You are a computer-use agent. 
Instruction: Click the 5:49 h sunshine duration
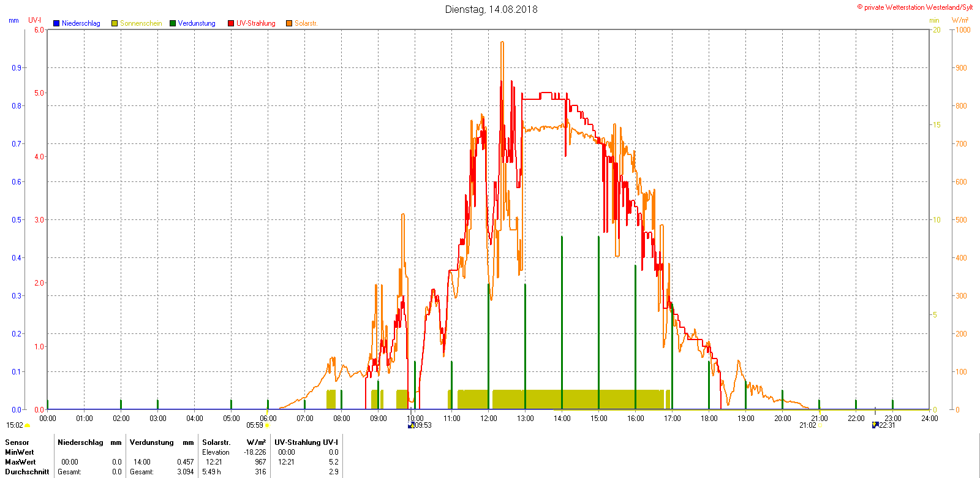(x=211, y=472)
